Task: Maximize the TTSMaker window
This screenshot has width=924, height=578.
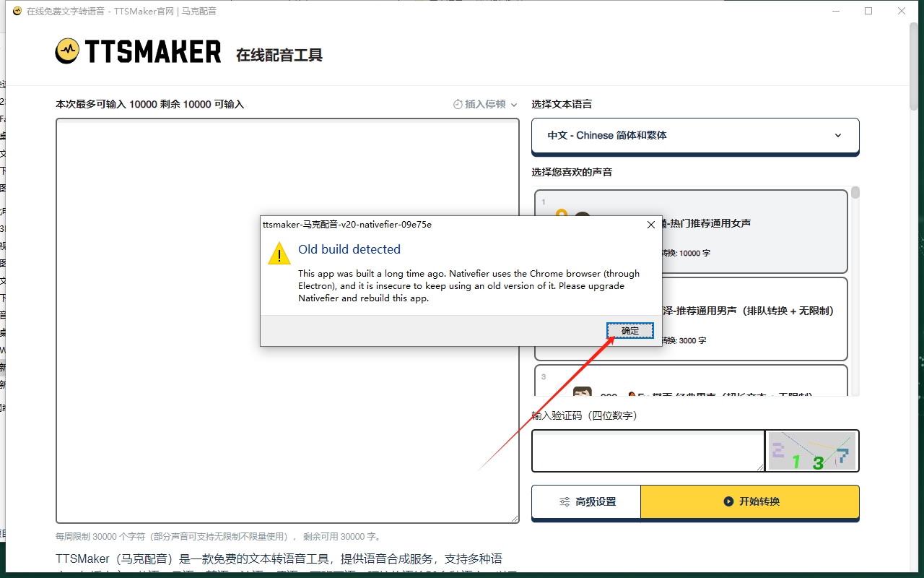Action: (868, 11)
